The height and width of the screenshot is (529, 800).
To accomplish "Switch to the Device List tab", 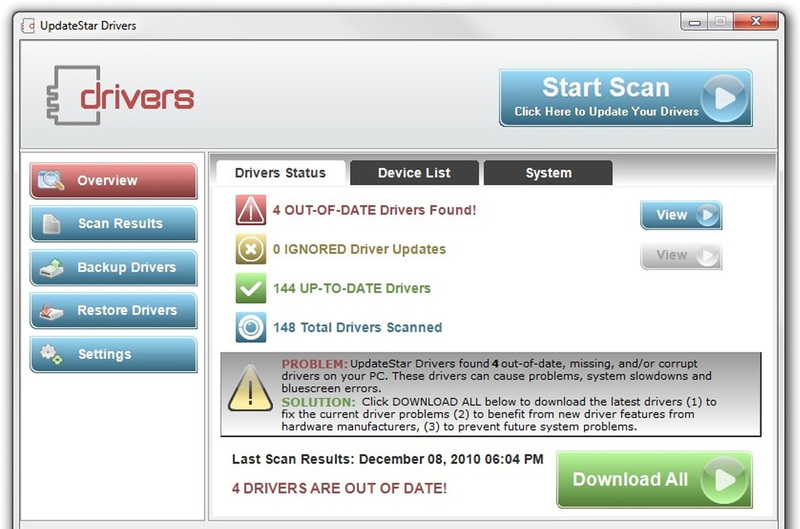I will 414,173.
